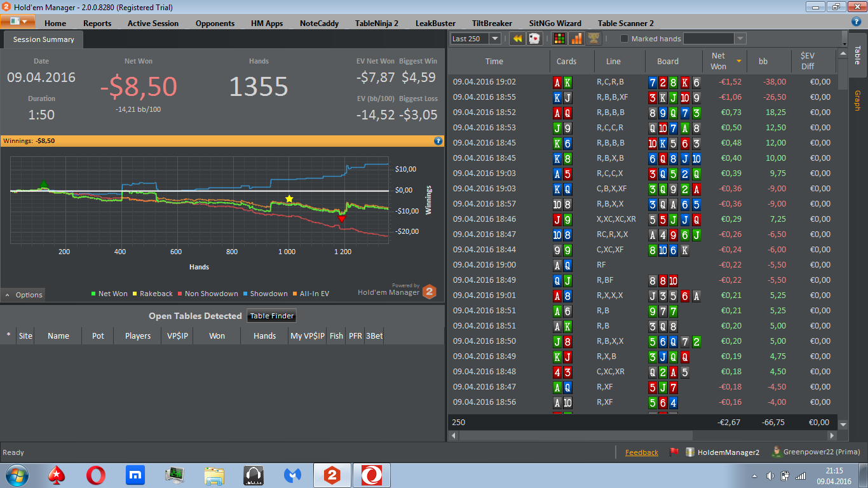Image resolution: width=868 pixels, height=488 pixels.
Task: Open the NoteCaddy menu
Action: point(319,24)
